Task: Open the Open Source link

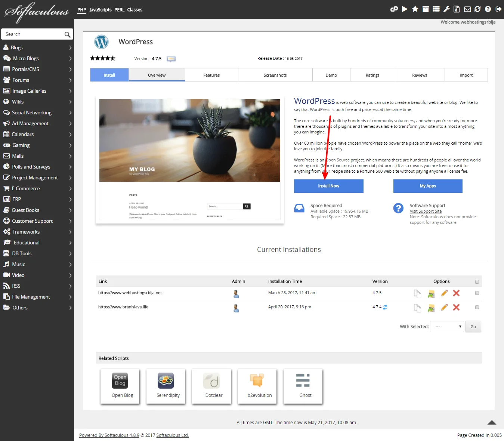Action: point(338,160)
